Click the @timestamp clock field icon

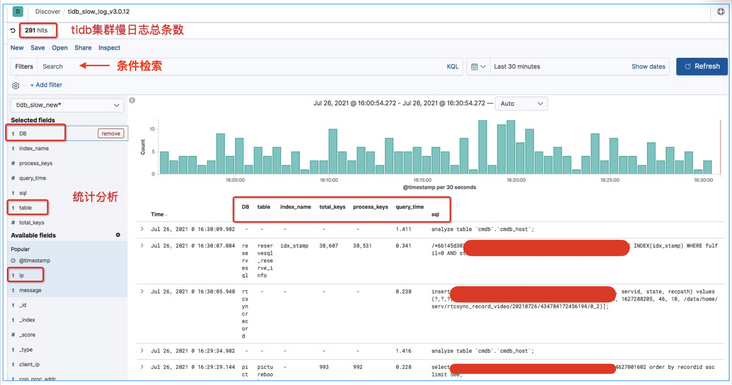pyautogui.click(x=14, y=261)
